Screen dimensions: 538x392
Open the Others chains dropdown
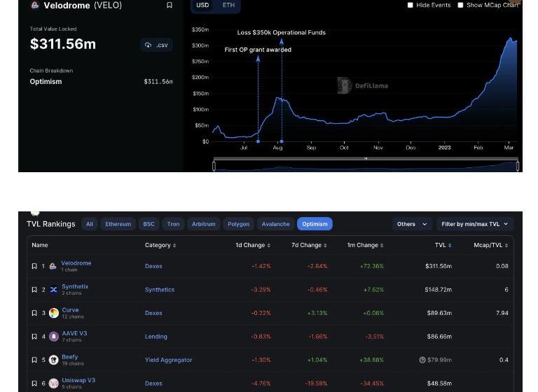pos(411,224)
